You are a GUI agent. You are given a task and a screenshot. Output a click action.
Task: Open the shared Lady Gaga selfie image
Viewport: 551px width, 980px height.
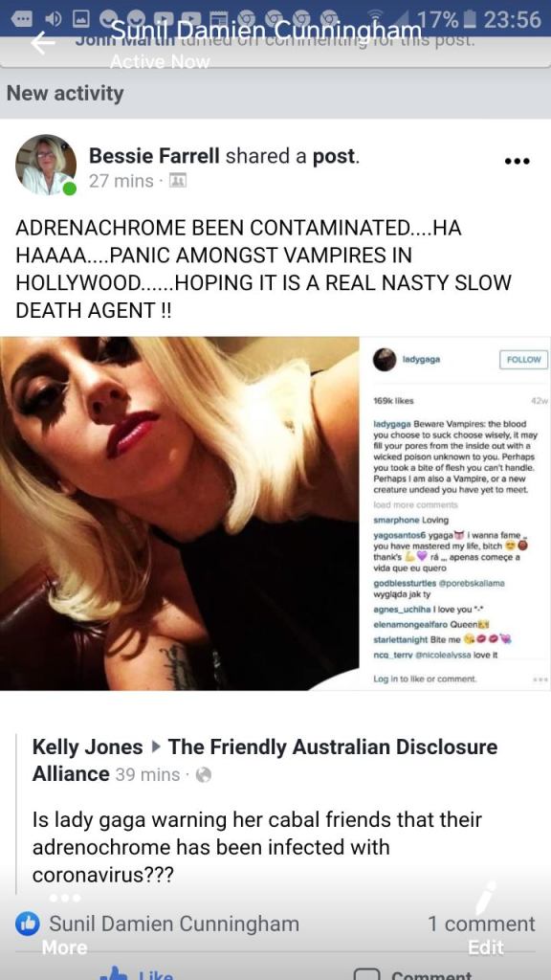click(x=179, y=513)
